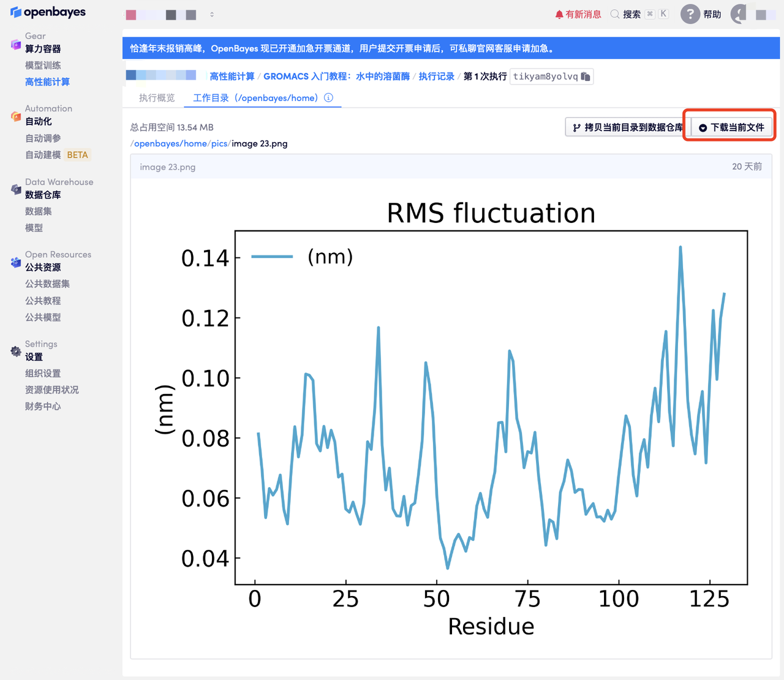Open 模型训练 in the sidebar
The width and height of the screenshot is (784, 680).
tap(43, 66)
